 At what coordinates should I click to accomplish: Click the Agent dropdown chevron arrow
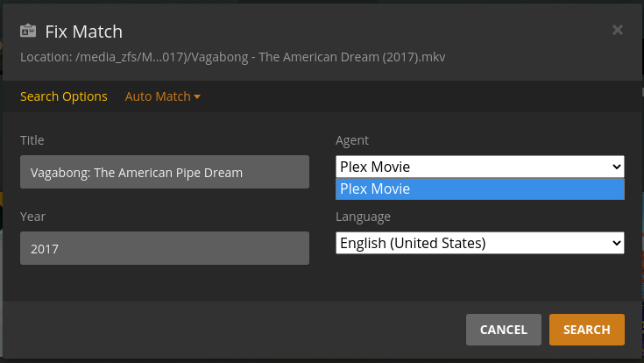coord(616,167)
